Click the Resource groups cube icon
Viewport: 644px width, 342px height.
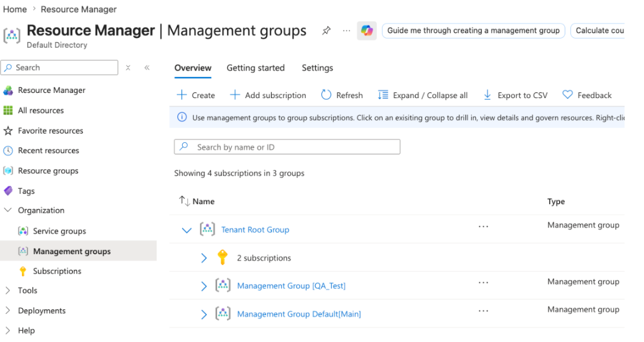click(x=8, y=170)
